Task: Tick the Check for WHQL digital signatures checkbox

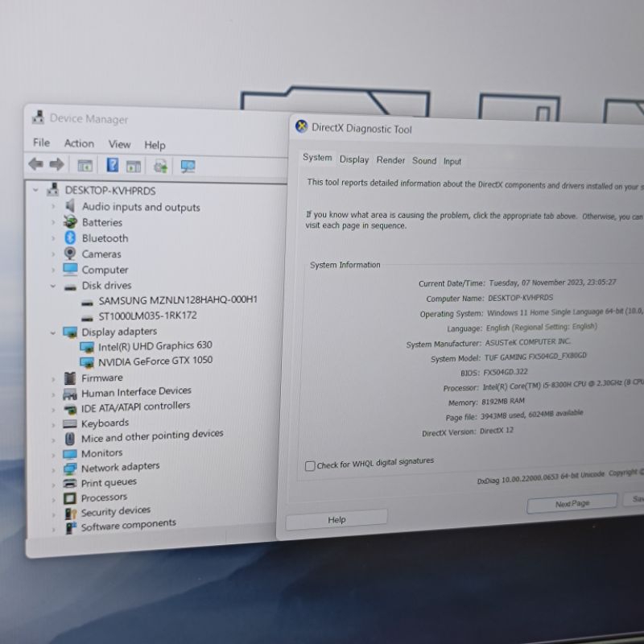Action: pos(310,466)
